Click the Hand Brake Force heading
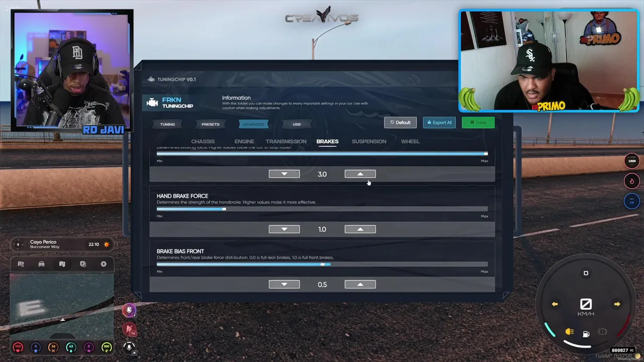 (182, 196)
